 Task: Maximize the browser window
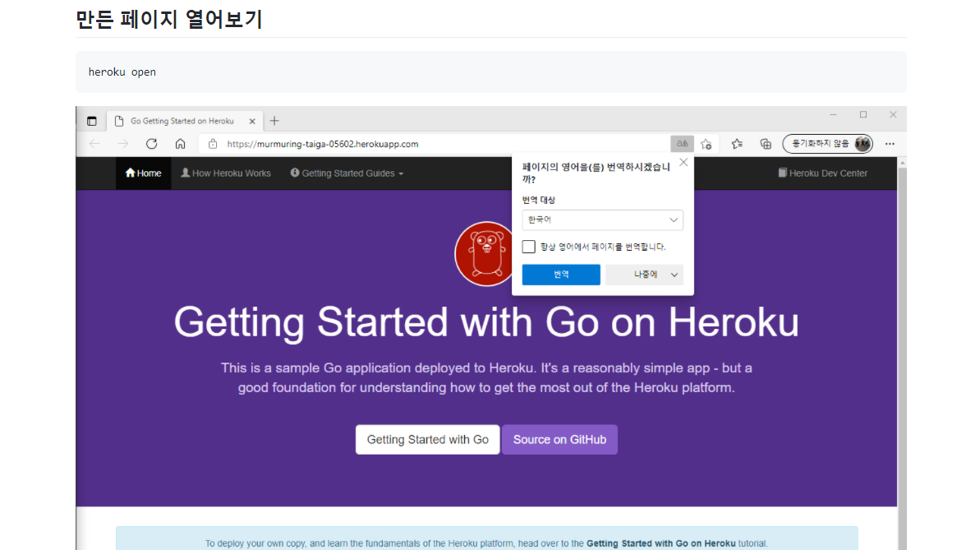(x=863, y=114)
